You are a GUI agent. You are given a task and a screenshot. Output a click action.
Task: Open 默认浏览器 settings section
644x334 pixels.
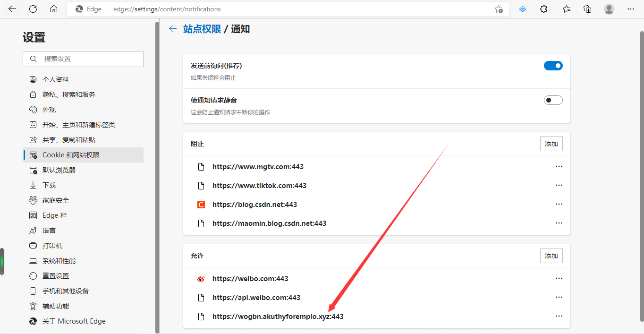(83, 170)
